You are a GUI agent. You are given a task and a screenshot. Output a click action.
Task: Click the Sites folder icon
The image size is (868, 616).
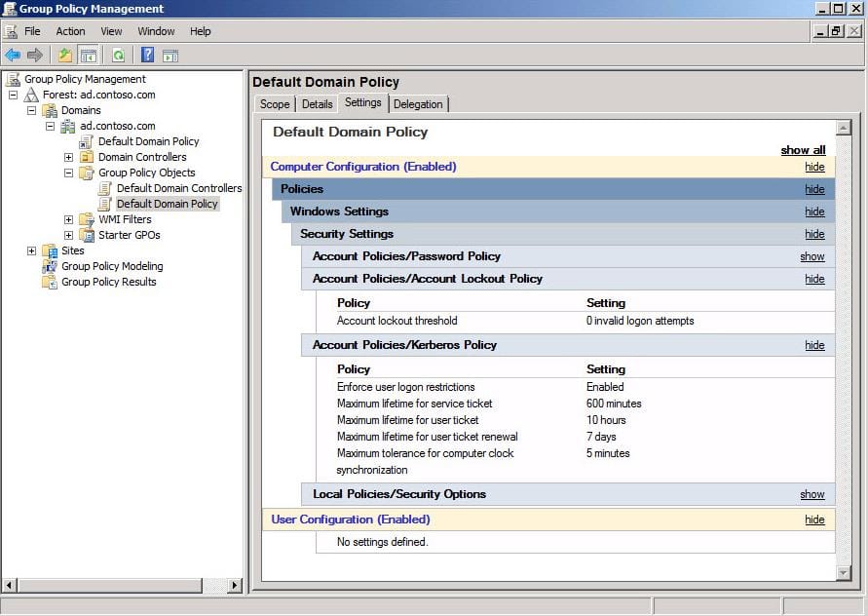[x=51, y=250]
